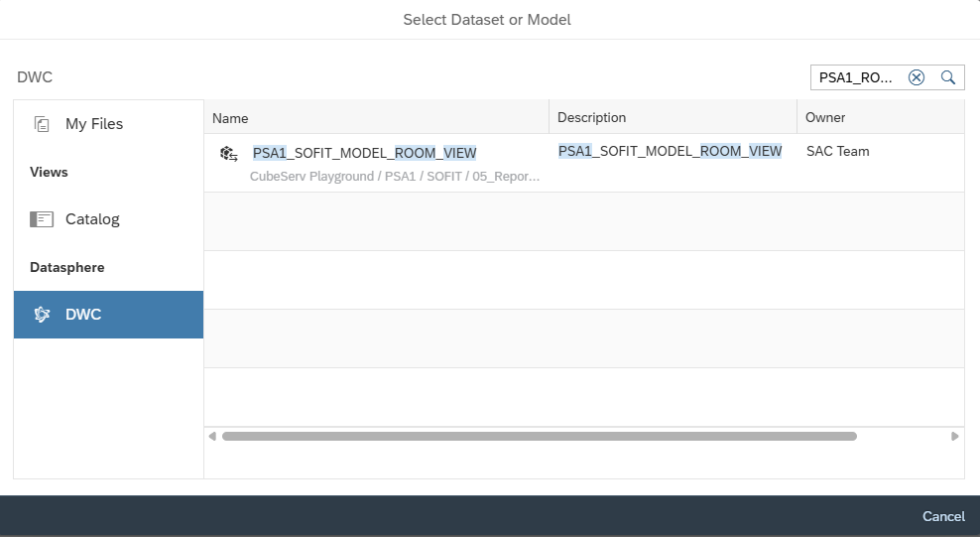
Task: Sort by the Owner column header
Action: pos(881,117)
